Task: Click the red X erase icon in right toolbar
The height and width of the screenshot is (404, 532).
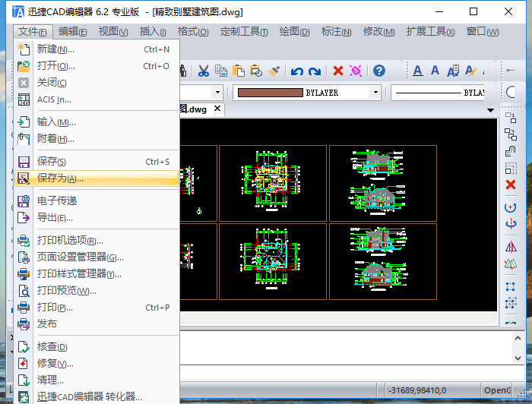Action: click(x=511, y=185)
